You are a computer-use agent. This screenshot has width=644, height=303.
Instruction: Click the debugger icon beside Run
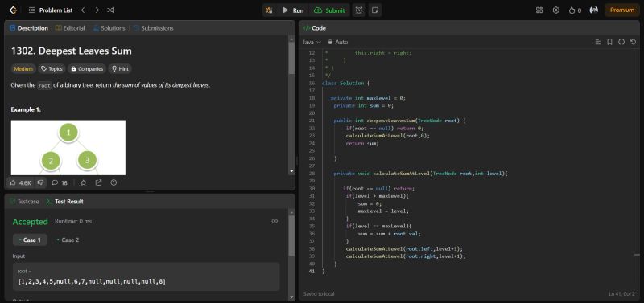(x=270, y=10)
